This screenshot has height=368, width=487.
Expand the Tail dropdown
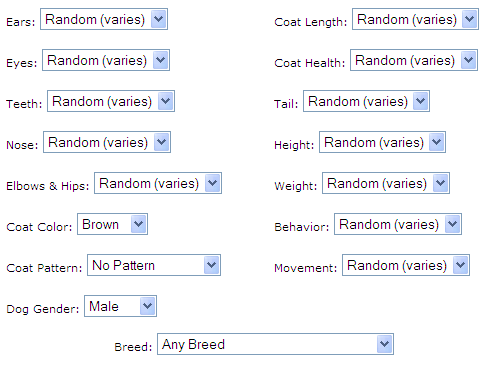point(366,101)
